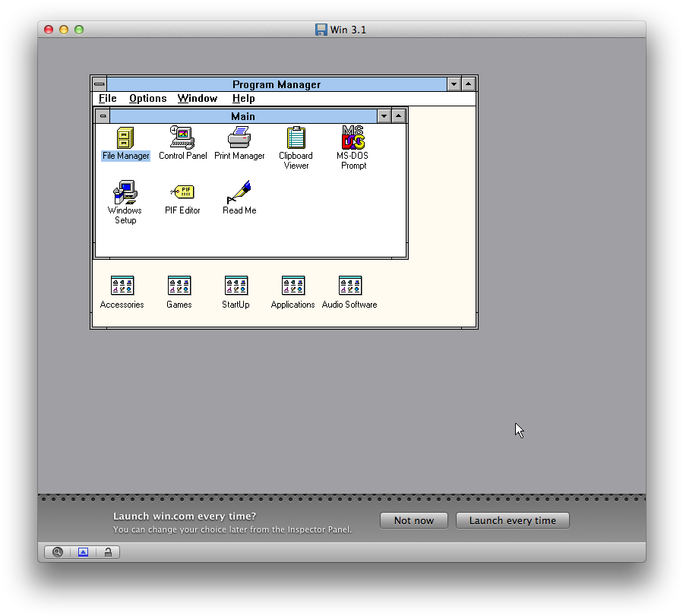Click the Audio Software group icon

(x=350, y=286)
